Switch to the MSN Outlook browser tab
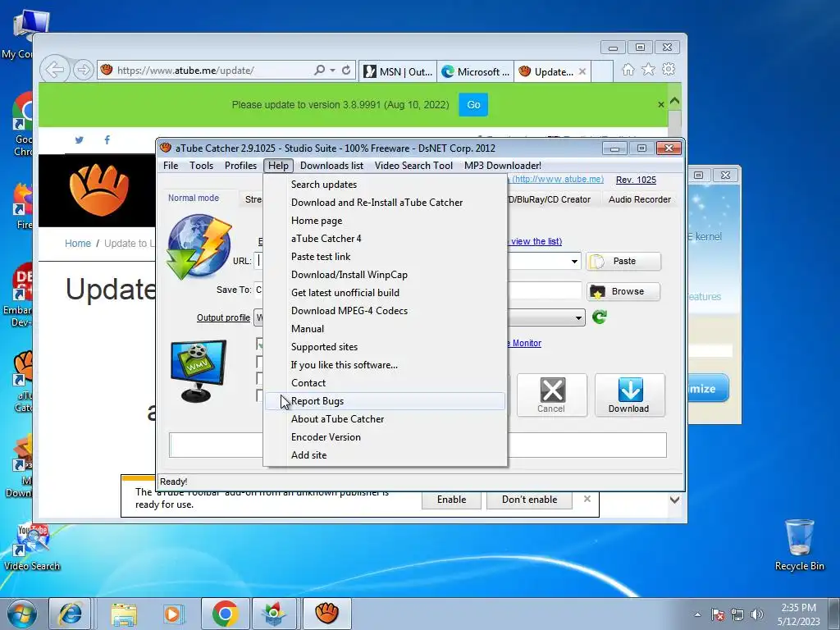Image resolution: width=840 pixels, height=630 pixels. point(398,71)
